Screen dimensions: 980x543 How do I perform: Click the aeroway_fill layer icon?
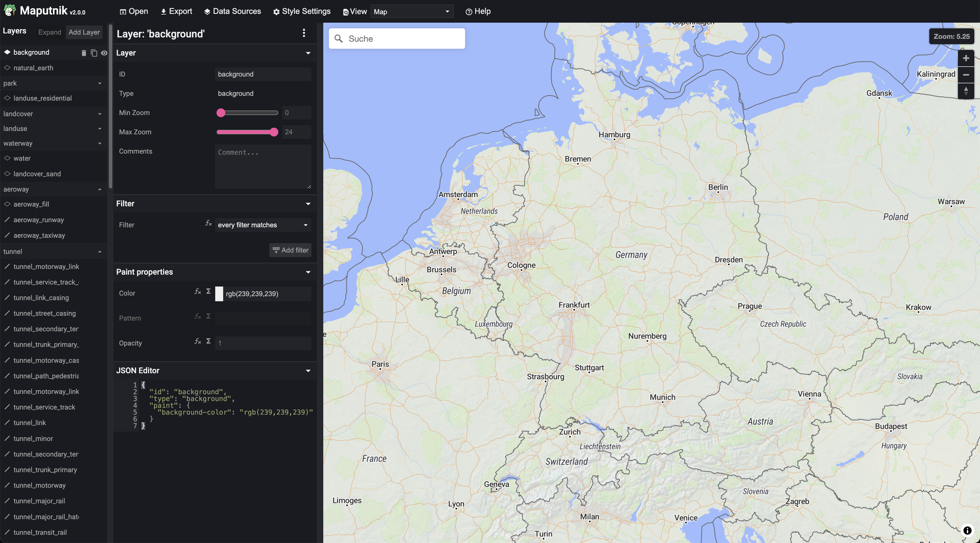(7, 204)
